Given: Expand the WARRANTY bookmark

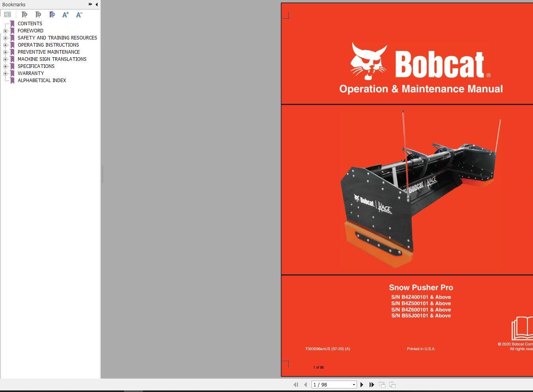Looking at the screenshot, I should (5, 73).
